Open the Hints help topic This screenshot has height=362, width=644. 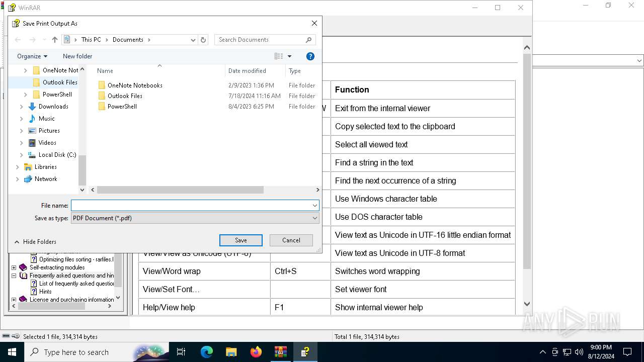click(x=45, y=292)
